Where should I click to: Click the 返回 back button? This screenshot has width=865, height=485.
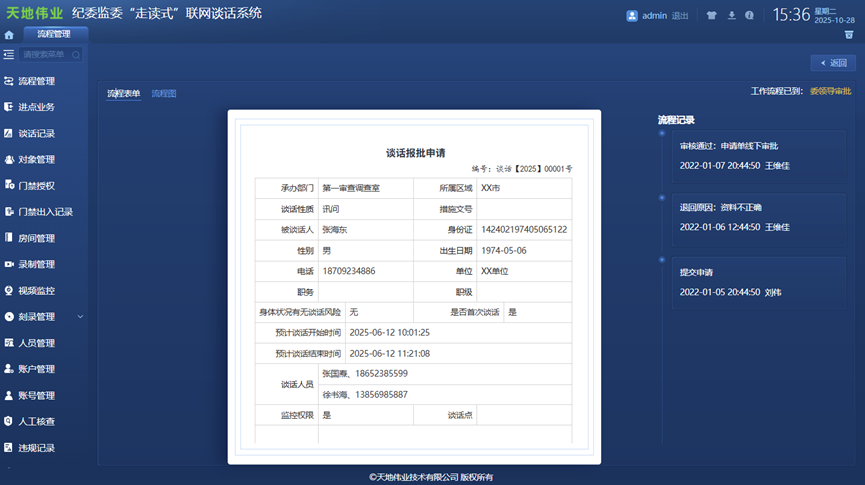coord(833,63)
